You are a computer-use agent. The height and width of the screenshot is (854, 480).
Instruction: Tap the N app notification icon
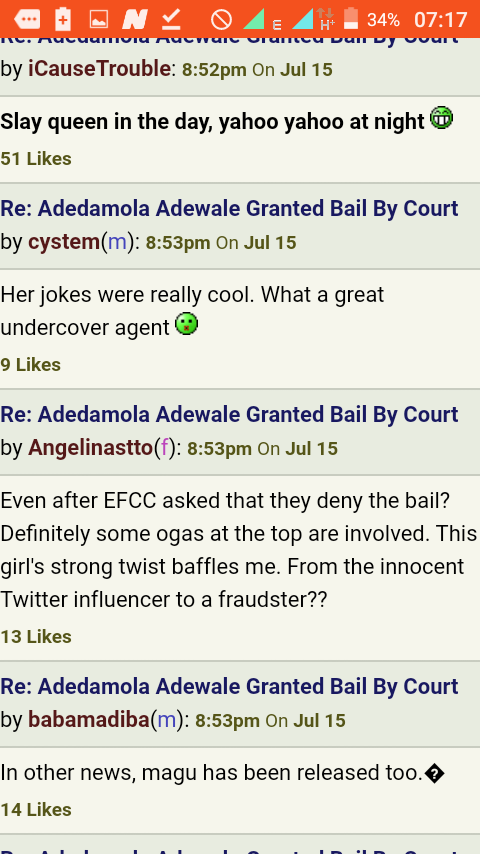click(135, 20)
